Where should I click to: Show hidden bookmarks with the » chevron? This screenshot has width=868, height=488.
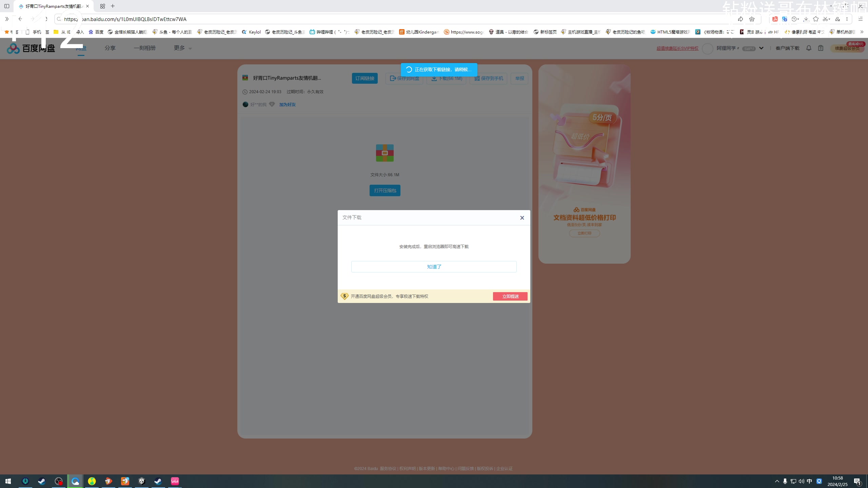(862, 32)
